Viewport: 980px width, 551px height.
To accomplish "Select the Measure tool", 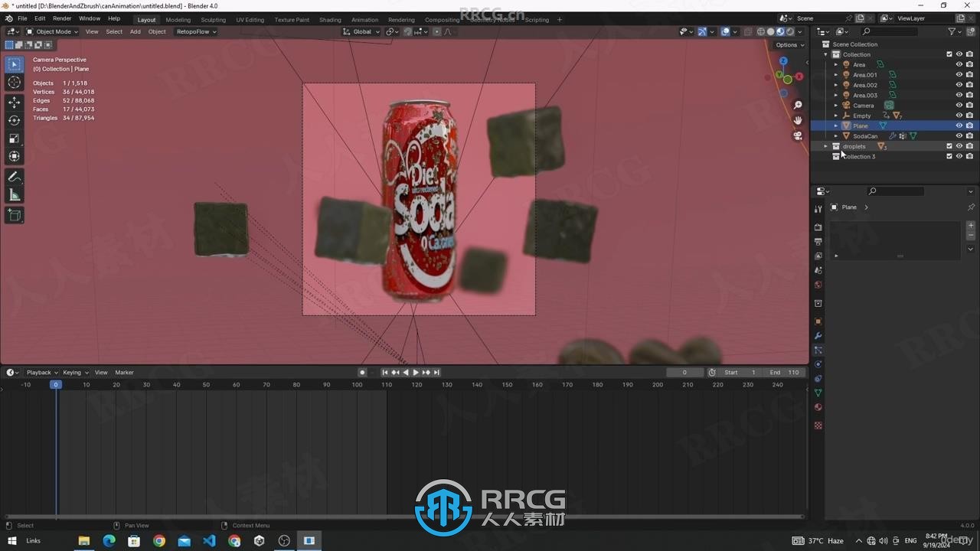I will [15, 195].
